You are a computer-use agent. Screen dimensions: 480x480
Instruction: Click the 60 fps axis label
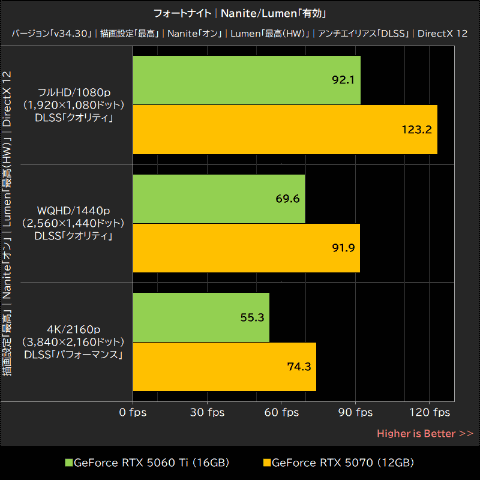[x=281, y=412]
